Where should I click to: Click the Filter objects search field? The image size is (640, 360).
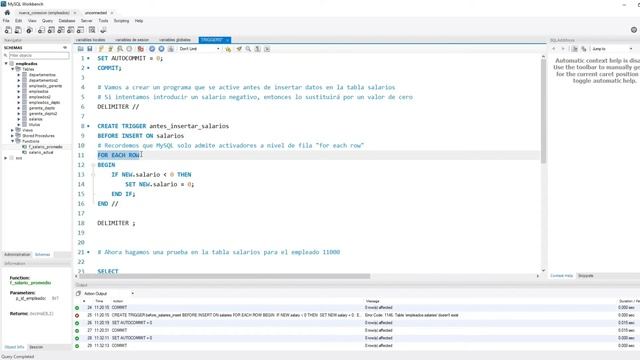pyautogui.click(x=39, y=56)
